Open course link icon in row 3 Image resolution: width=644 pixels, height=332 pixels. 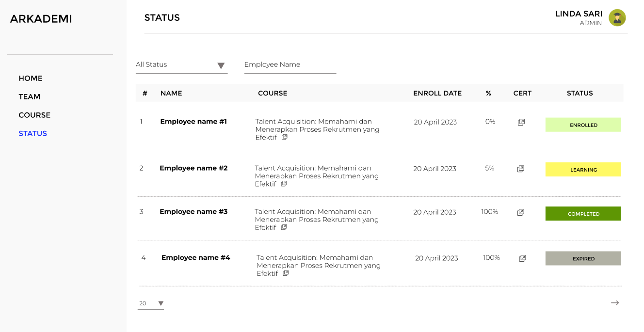[x=284, y=227]
